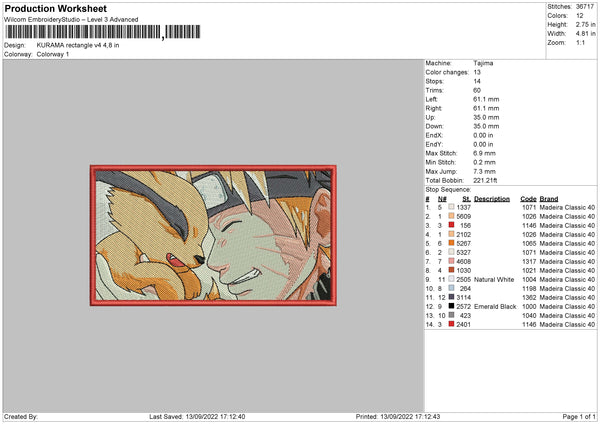This screenshot has height=424, width=600.
Task: Click the 'EndX:' label
Action: [x=434, y=135]
